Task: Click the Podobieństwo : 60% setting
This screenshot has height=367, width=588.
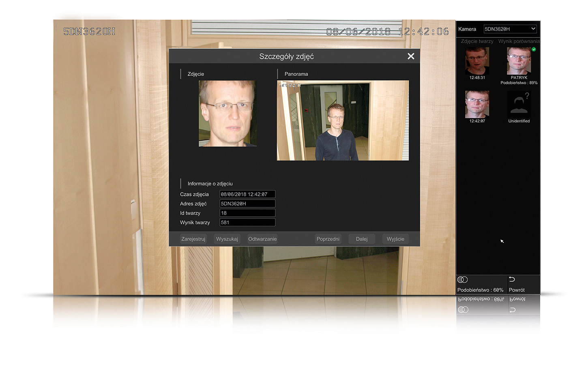Action: (480, 290)
